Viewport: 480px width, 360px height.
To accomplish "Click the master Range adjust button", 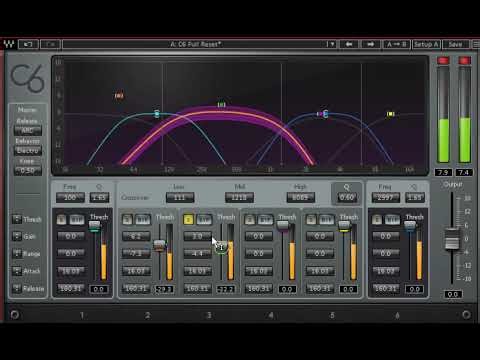I will pos(17,254).
